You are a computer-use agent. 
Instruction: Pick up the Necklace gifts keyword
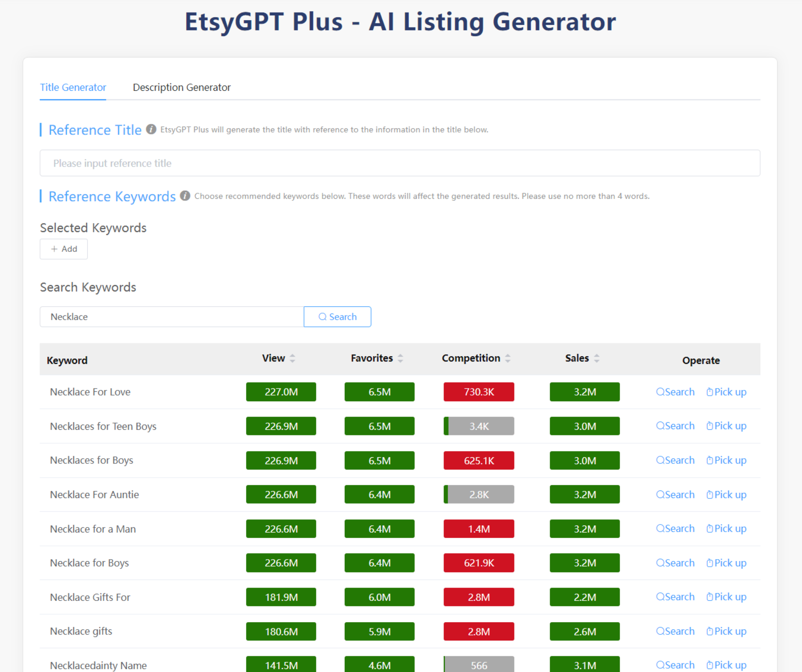click(x=726, y=631)
